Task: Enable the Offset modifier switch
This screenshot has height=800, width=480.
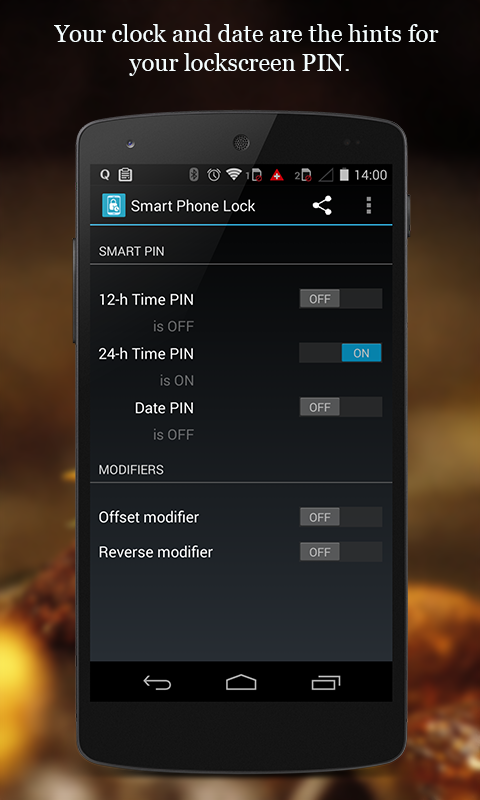Action: pos(340,517)
